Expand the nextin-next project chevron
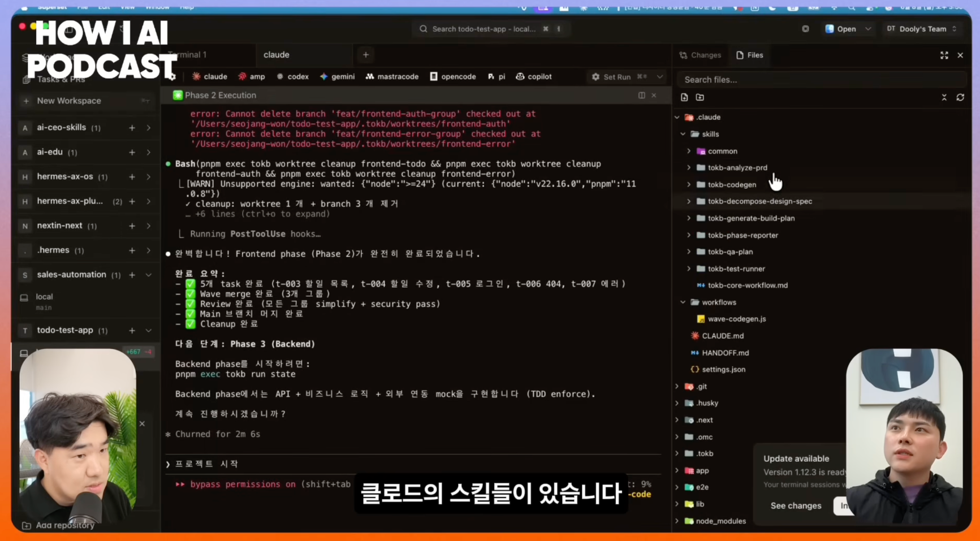 click(x=149, y=226)
